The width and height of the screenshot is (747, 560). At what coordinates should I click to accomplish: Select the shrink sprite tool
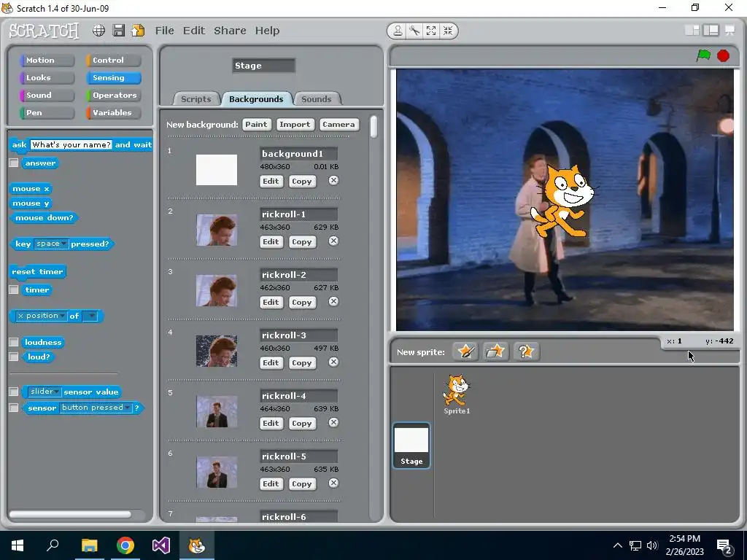pyautogui.click(x=448, y=31)
